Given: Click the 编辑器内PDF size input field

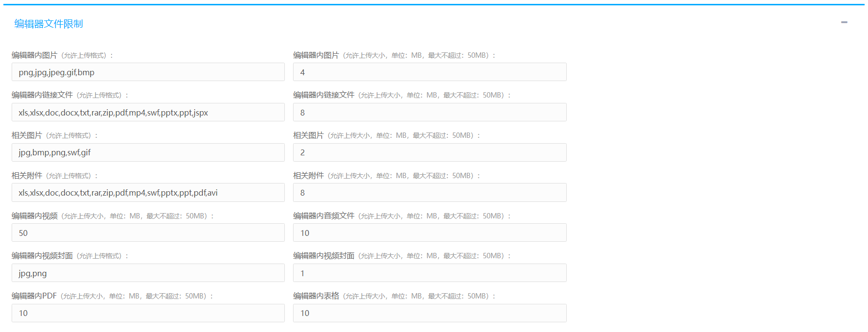Looking at the screenshot, I should 148,313.
